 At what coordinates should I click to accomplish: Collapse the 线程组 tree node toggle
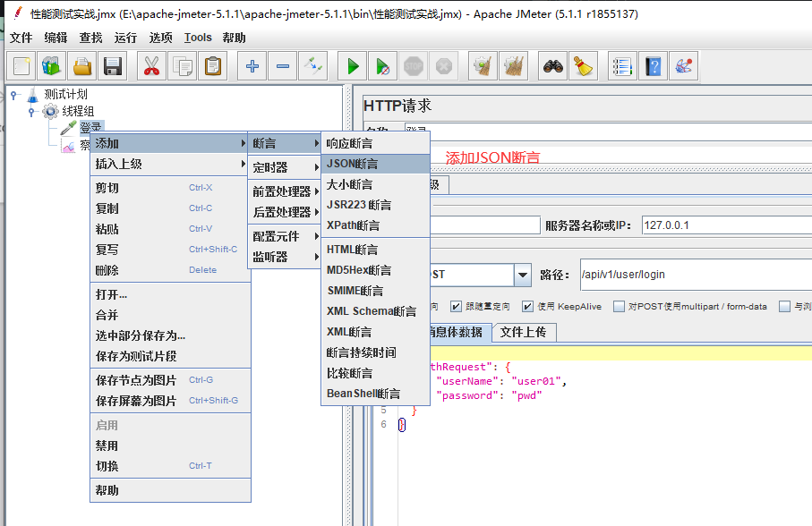coord(32,111)
